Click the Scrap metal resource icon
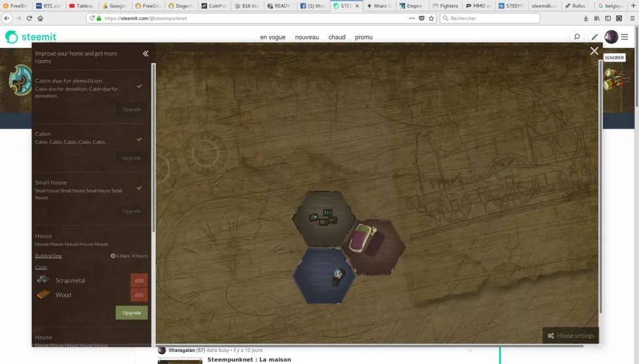The width and height of the screenshot is (639, 364). (43, 279)
